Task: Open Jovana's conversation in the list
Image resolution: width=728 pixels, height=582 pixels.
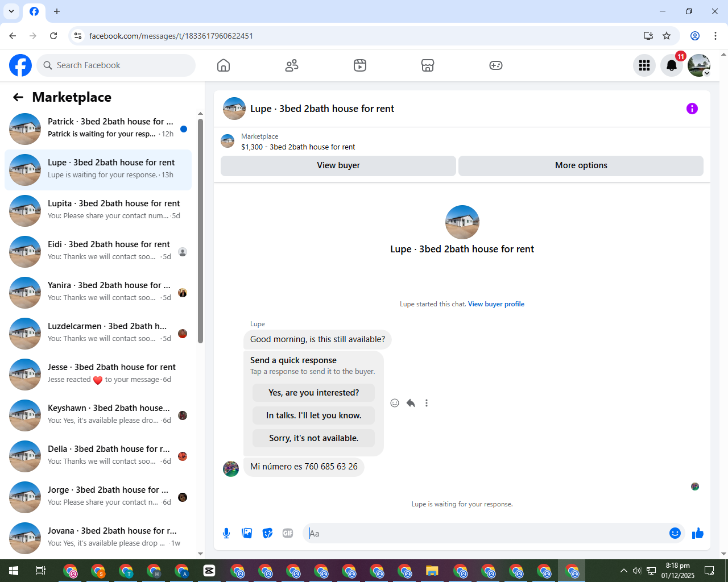Action: 98,538
